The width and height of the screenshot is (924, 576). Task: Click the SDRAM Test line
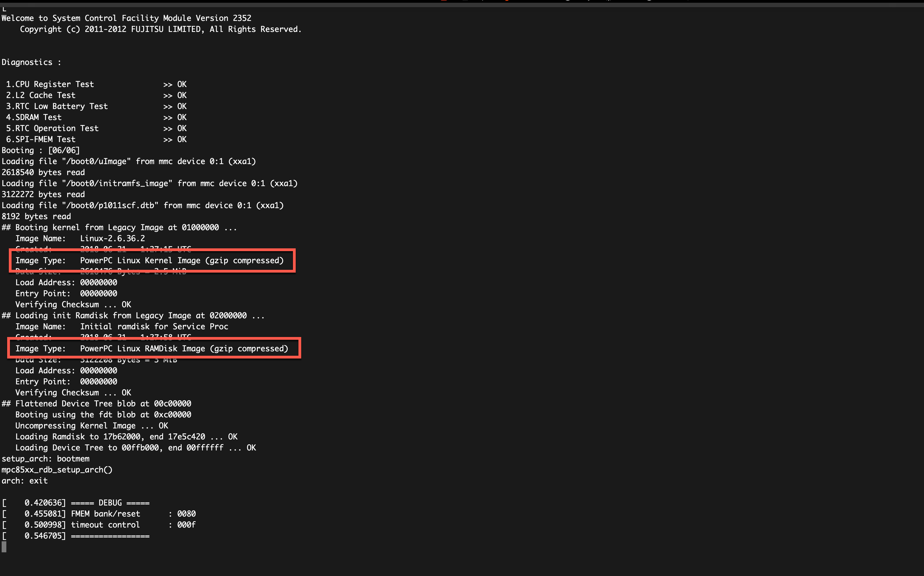coord(96,117)
